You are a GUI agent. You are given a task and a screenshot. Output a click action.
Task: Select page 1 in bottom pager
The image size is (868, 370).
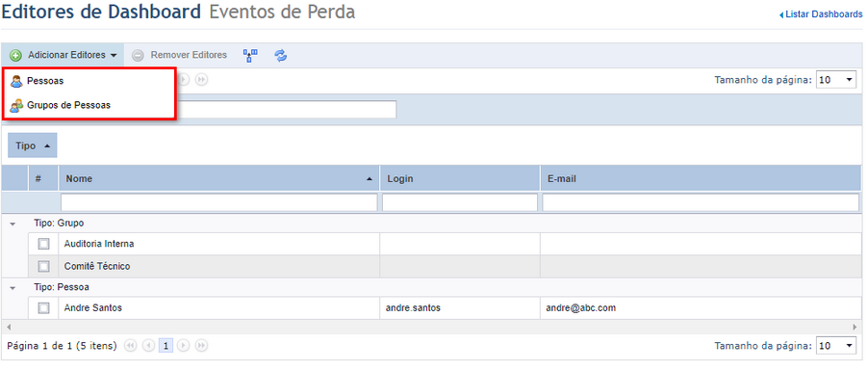[166, 346]
